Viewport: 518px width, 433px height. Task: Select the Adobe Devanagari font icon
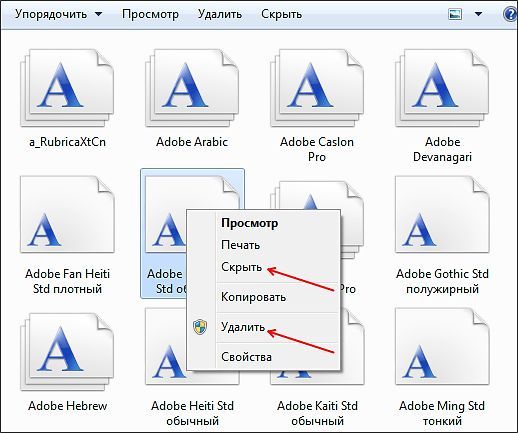[442, 88]
